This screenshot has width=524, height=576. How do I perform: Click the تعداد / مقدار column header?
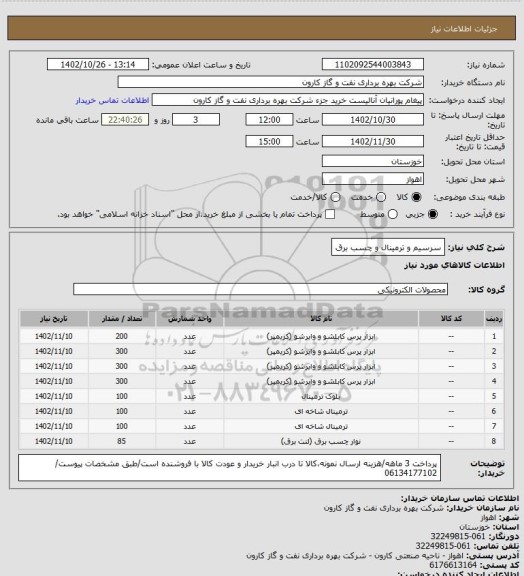pos(122,319)
